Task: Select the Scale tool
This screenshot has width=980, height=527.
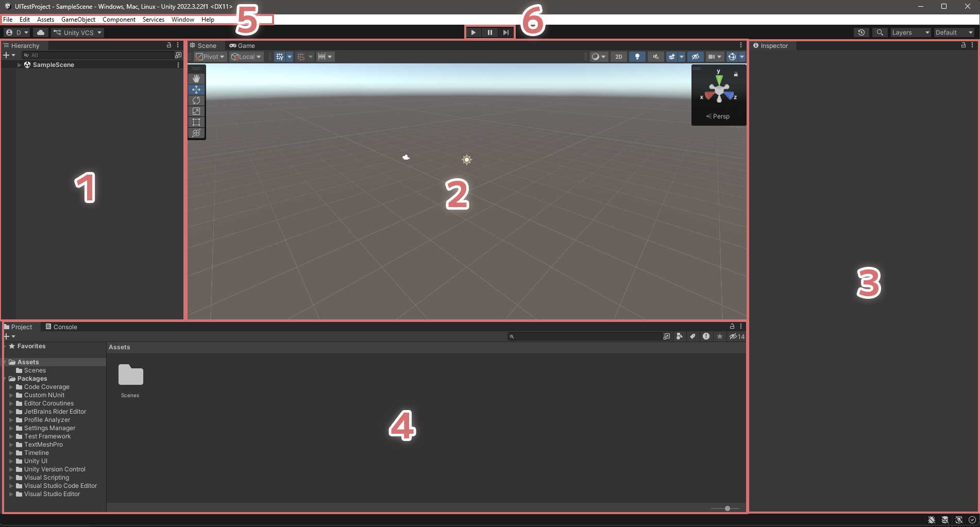Action: [x=196, y=111]
